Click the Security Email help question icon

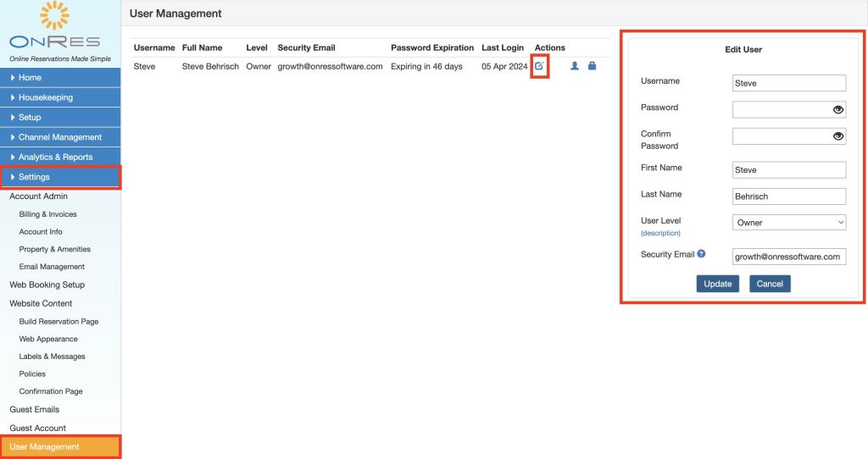701,254
